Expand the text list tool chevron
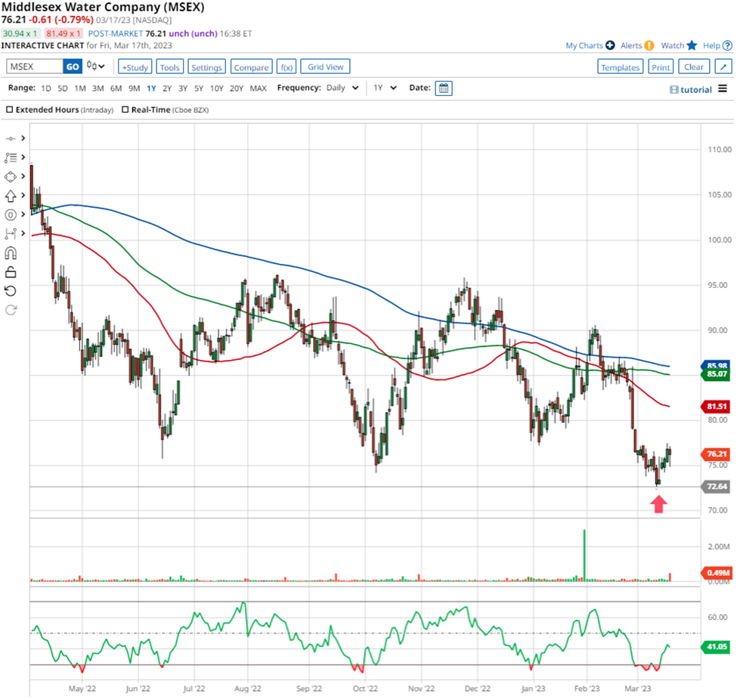737x700 pixels. coord(23,157)
